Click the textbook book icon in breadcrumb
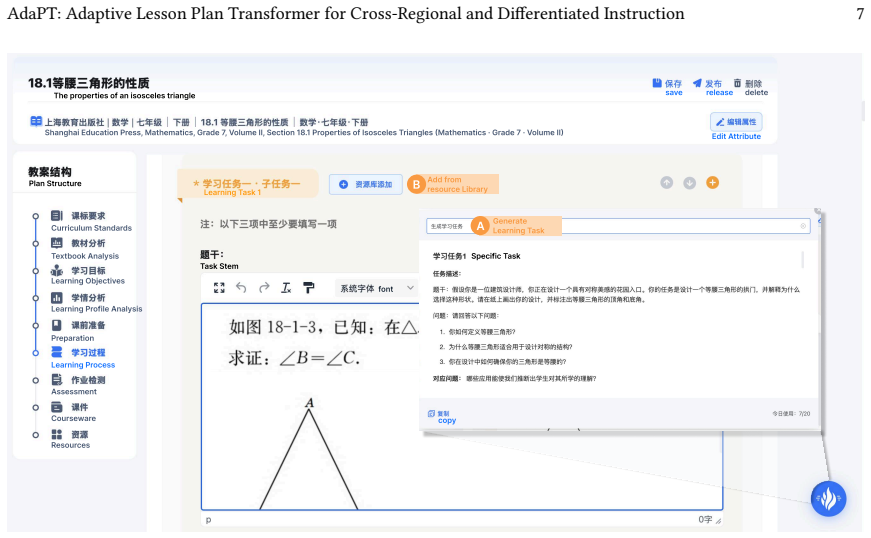This screenshot has width=871, height=538. [36, 121]
